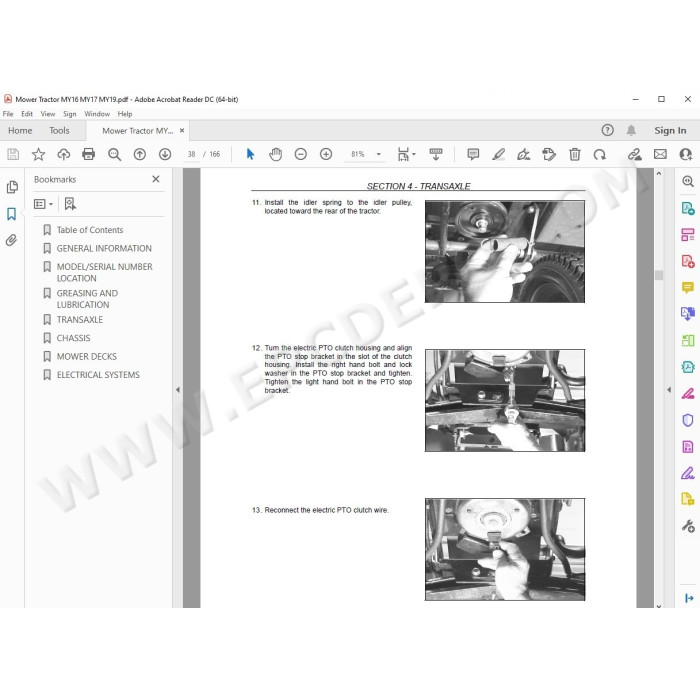700x700 pixels.
Task: Show page thumbnails panel
Action: point(12,187)
